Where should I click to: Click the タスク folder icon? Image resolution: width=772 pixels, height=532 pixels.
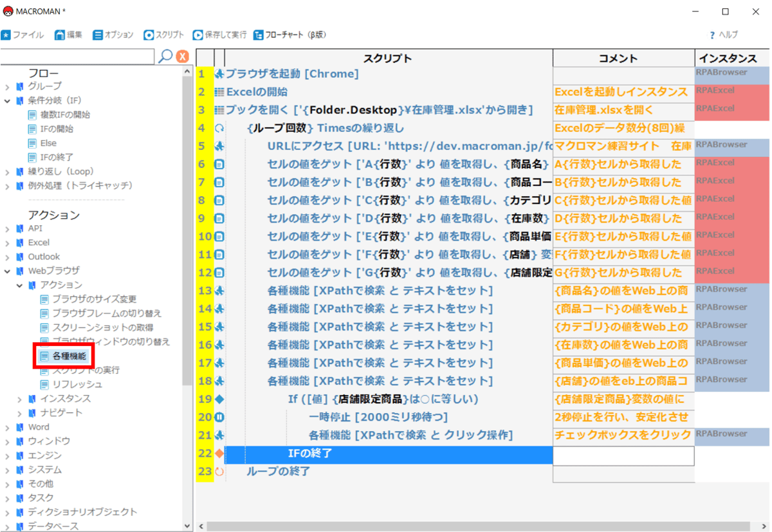click(x=20, y=498)
